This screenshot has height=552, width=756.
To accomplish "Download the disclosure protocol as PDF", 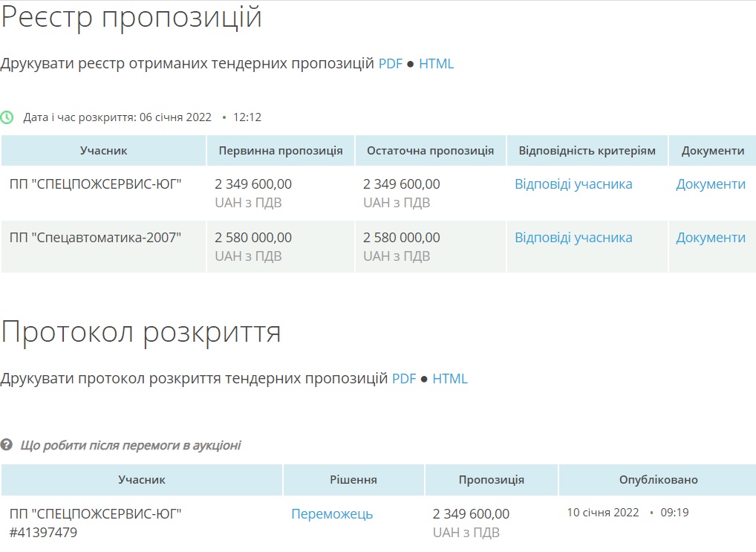I will [404, 379].
